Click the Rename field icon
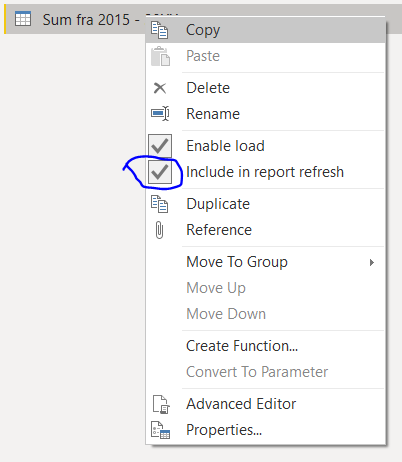The width and height of the screenshot is (402, 462). coord(160,114)
